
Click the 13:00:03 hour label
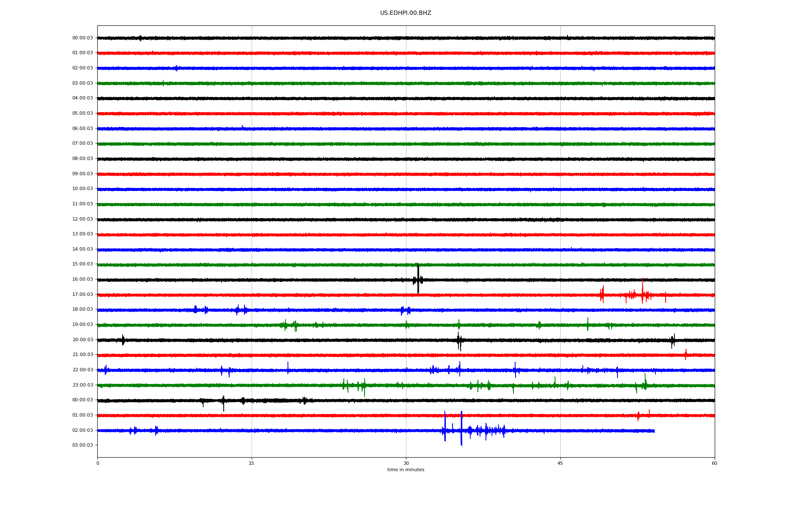point(82,234)
